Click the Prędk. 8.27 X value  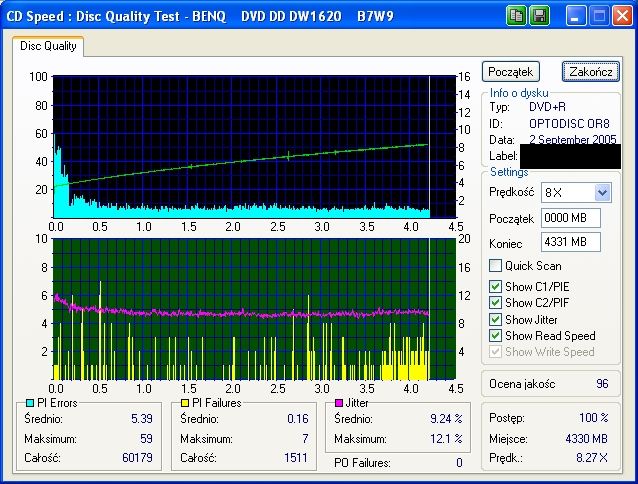(592, 458)
